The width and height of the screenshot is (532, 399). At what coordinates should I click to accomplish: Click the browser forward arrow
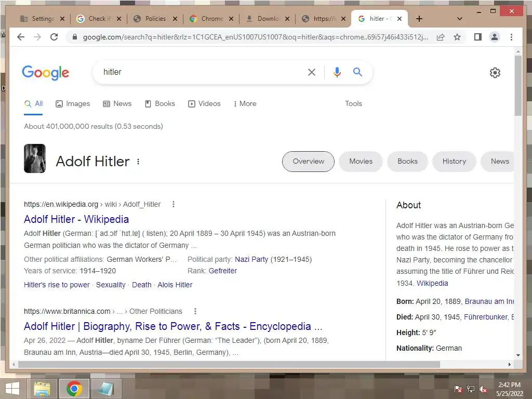[x=37, y=37]
